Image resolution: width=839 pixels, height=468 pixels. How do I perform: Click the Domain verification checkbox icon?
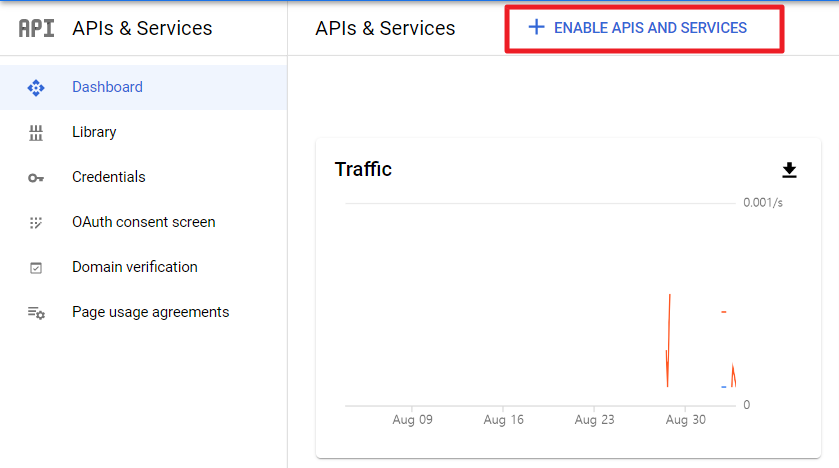pos(36,268)
